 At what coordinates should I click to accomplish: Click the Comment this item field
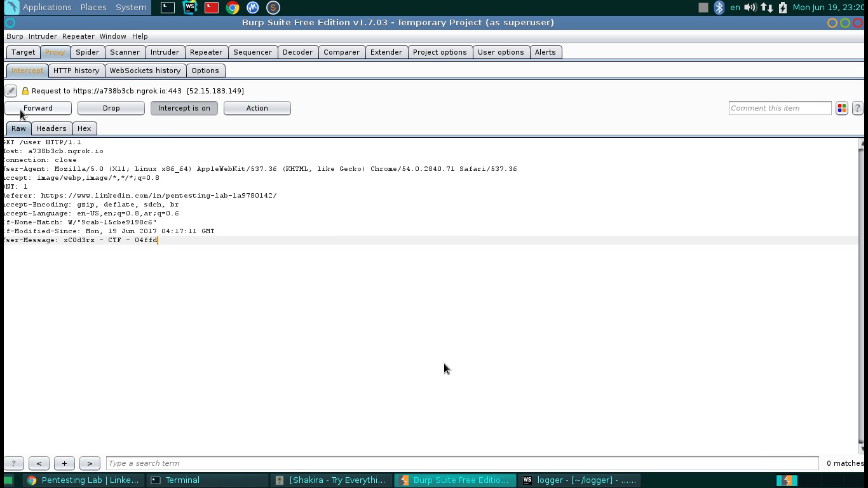tap(780, 108)
